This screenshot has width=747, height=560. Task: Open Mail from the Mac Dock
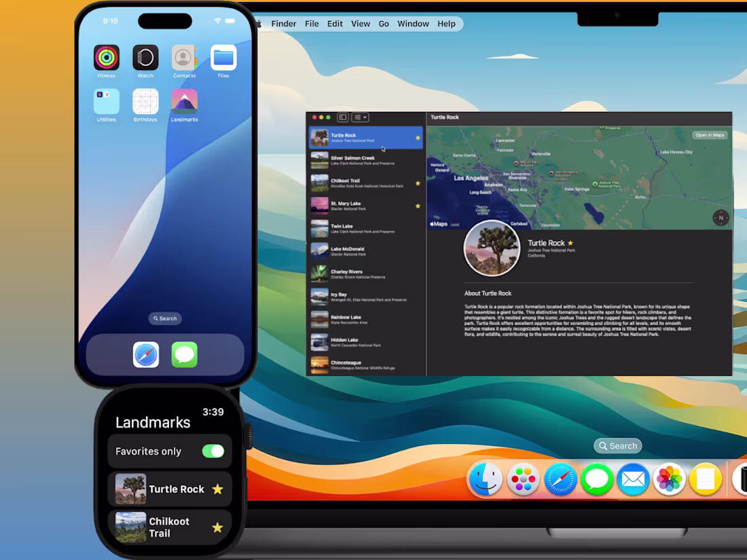click(633, 479)
